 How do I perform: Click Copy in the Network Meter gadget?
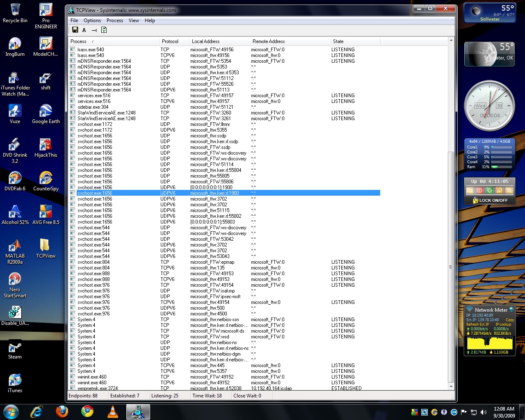(x=510, y=320)
